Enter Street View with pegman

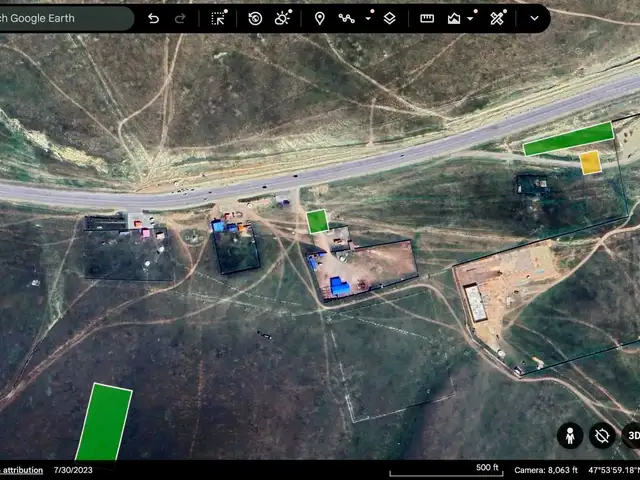tap(570, 436)
